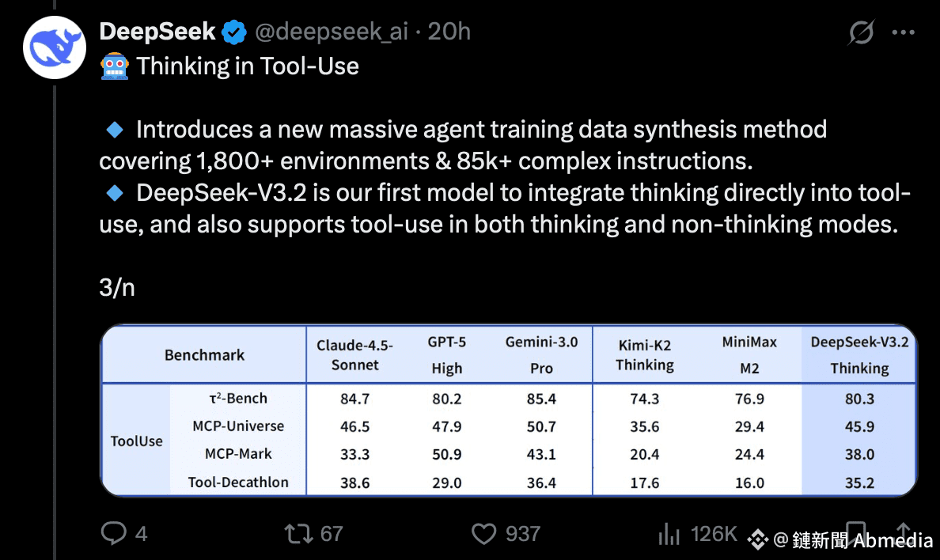Click the blue verified badge

234,32
